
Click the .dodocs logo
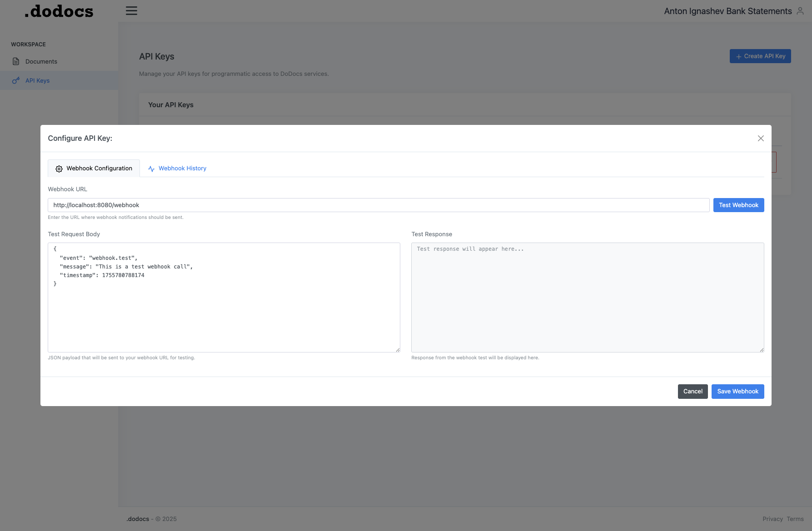[x=58, y=11]
